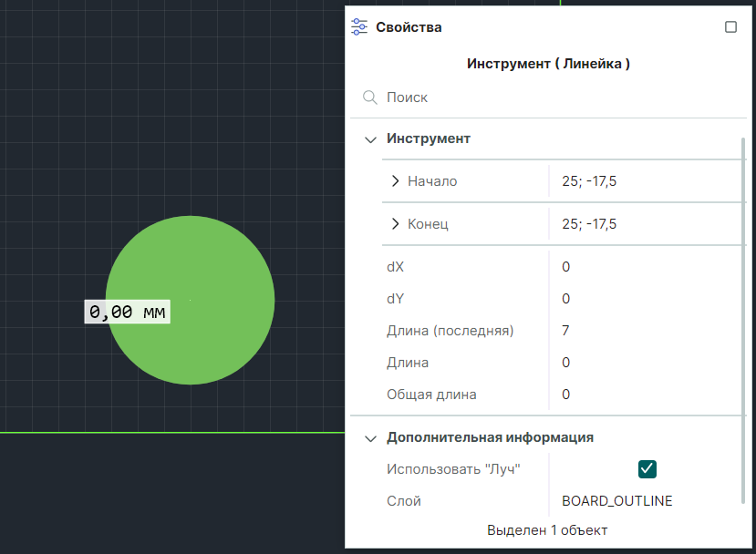Click the magnifier icon in the search box
Viewport: 756px width, 554px height.
click(x=370, y=97)
